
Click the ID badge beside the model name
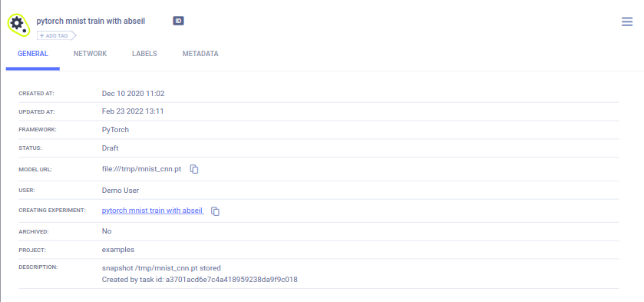[178, 21]
